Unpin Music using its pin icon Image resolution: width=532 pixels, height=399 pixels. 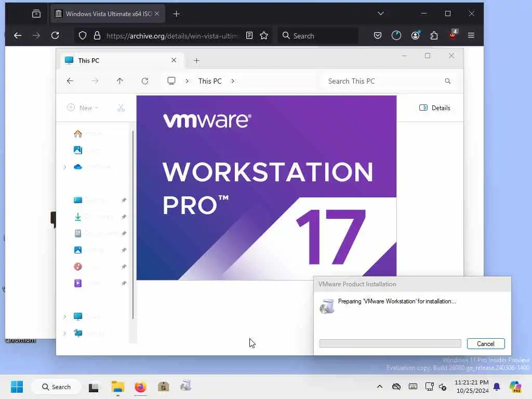[x=124, y=267]
